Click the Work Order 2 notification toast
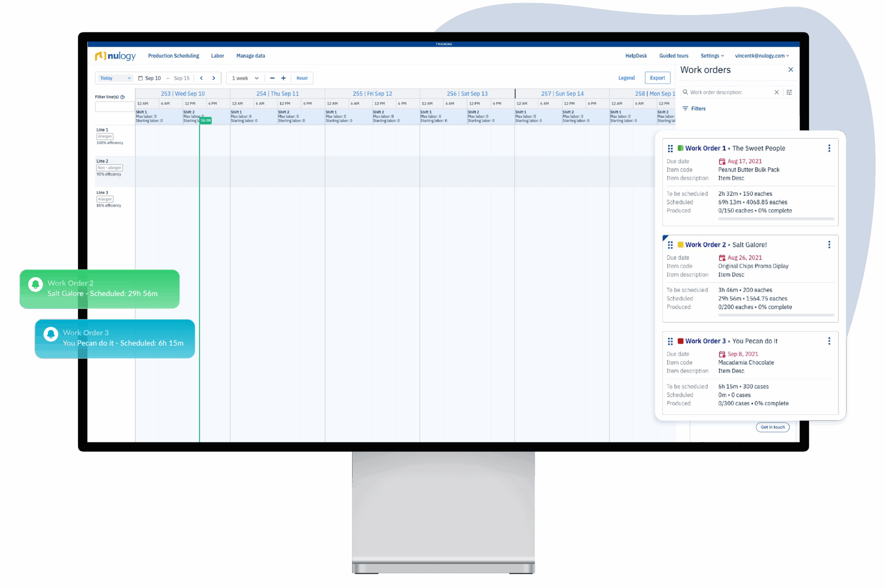 [100, 289]
